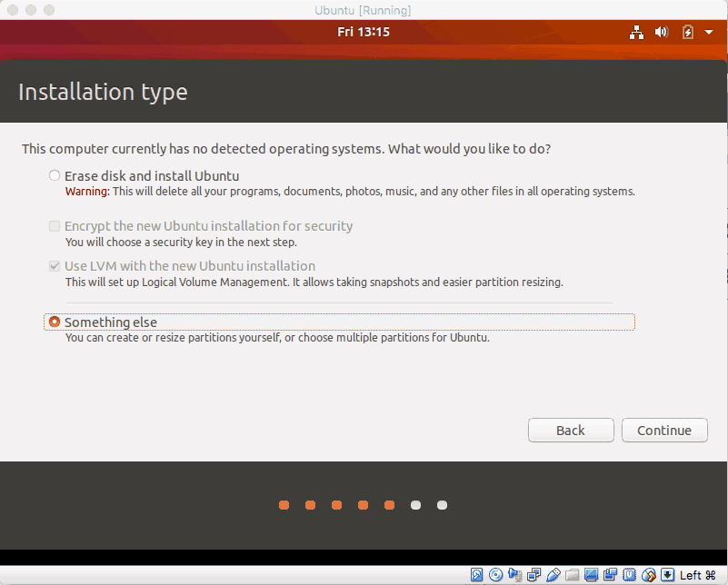Click the optical disc drive status icon
This screenshot has width=728, height=585.
point(495,575)
